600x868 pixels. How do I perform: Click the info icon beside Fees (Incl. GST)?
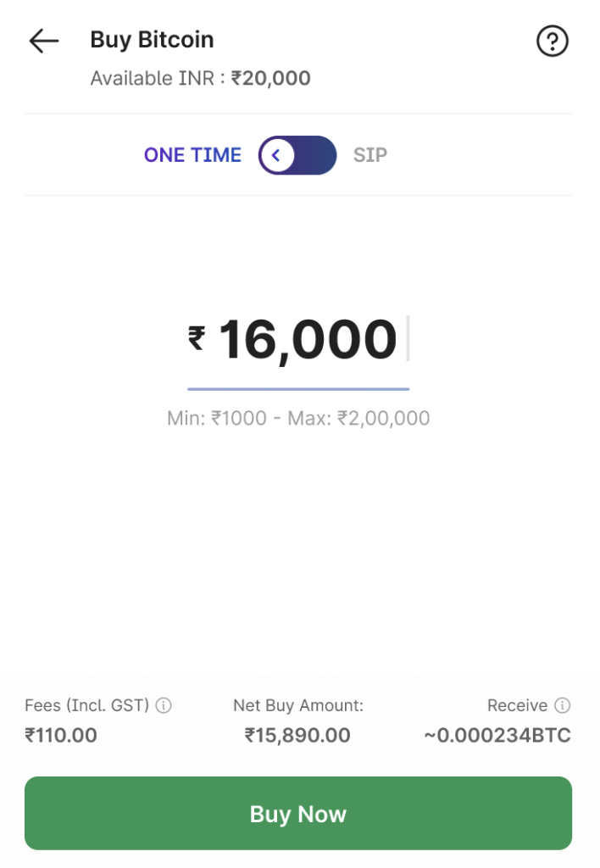click(x=164, y=705)
